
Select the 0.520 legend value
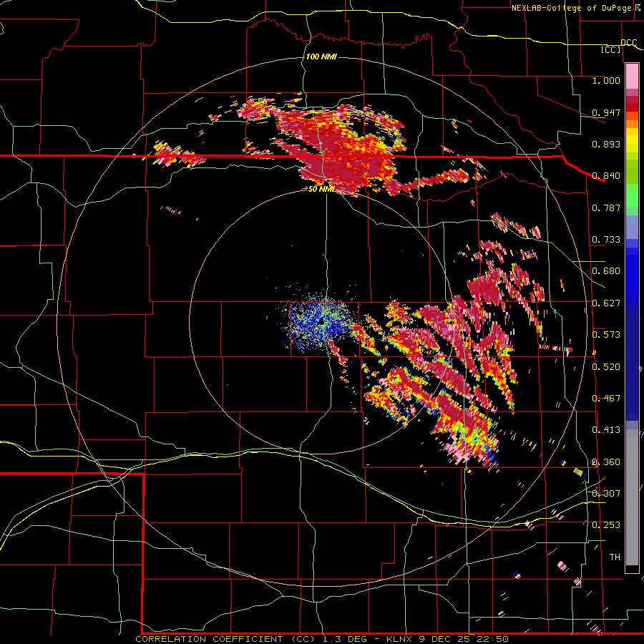[x=606, y=367]
